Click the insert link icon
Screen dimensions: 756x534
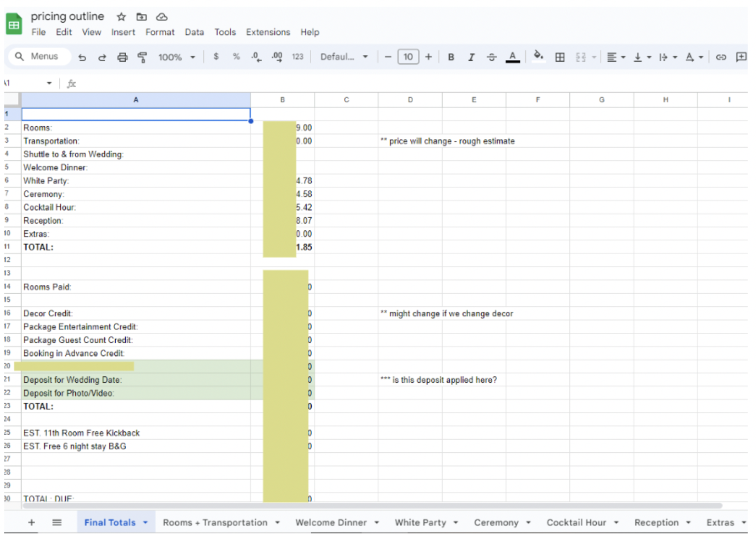click(x=721, y=57)
